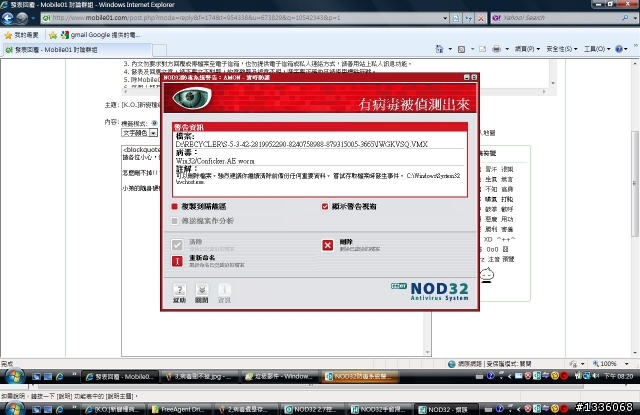Click the greyed Clean checkmark icon
640x415 pixels.
point(177,245)
